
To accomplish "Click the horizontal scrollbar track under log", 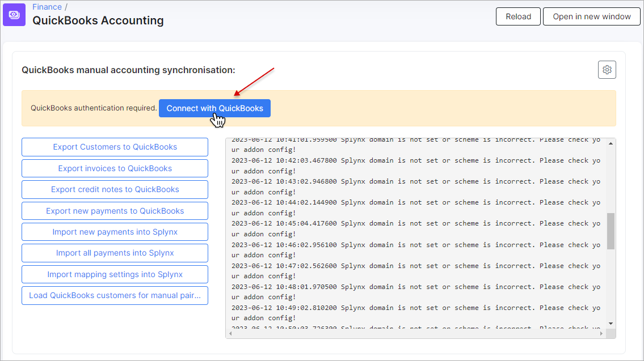I will coord(416,334).
